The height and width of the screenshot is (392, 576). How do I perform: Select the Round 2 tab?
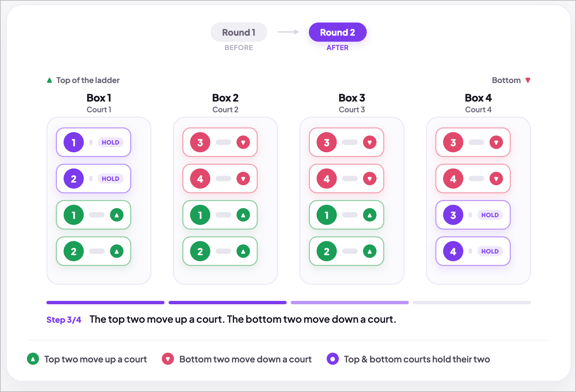(x=337, y=32)
